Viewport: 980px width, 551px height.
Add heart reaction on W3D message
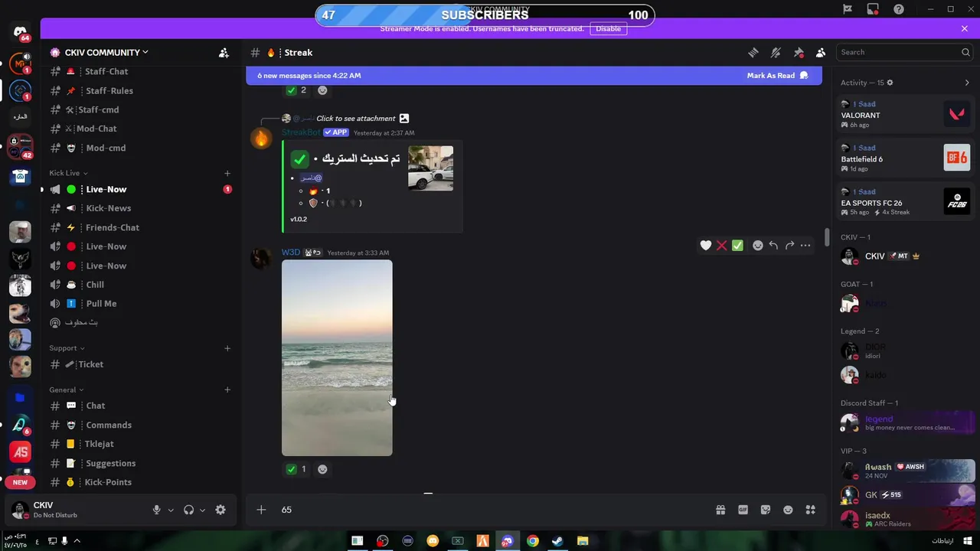706,246
